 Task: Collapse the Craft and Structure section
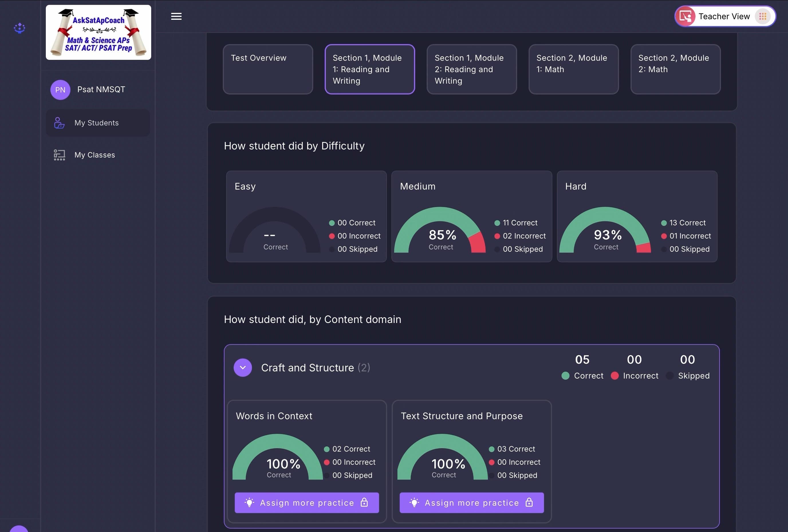243,368
